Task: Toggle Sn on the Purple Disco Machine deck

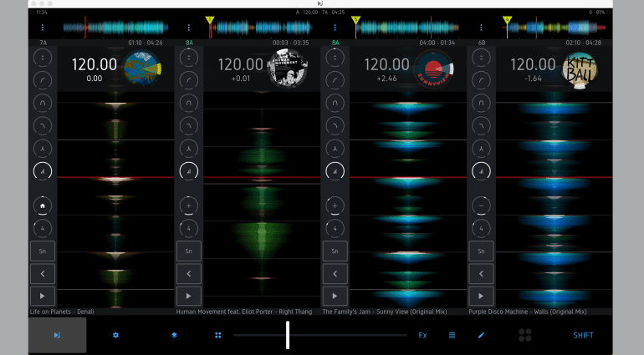Action: (481, 251)
